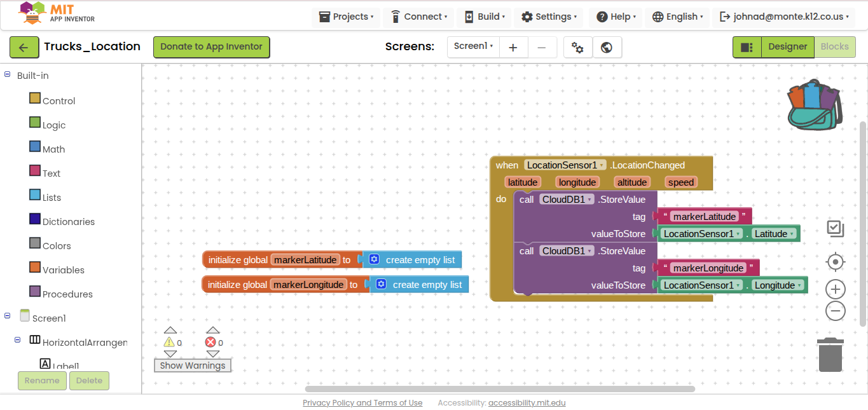Select the Variables color swatch category
The height and width of the screenshot is (410, 868).
[35, 270]
